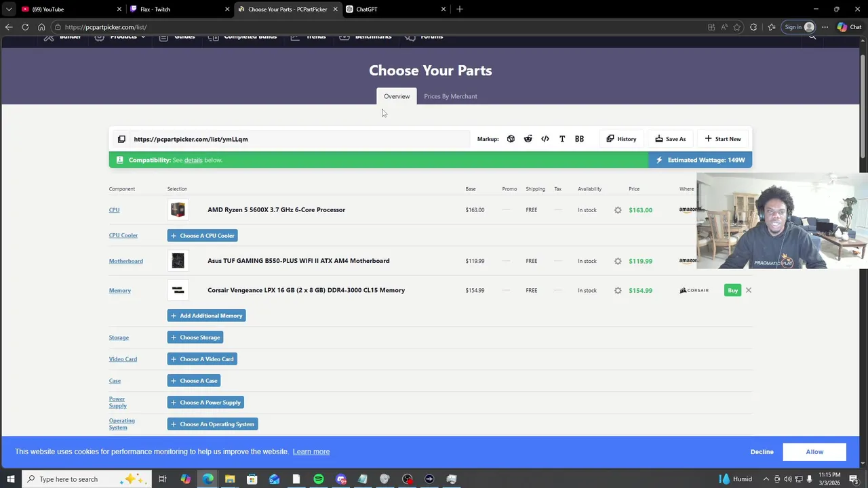The image size is (868, 488).
Task: Open cookie banner Learn more link
Action: point(311,452)
